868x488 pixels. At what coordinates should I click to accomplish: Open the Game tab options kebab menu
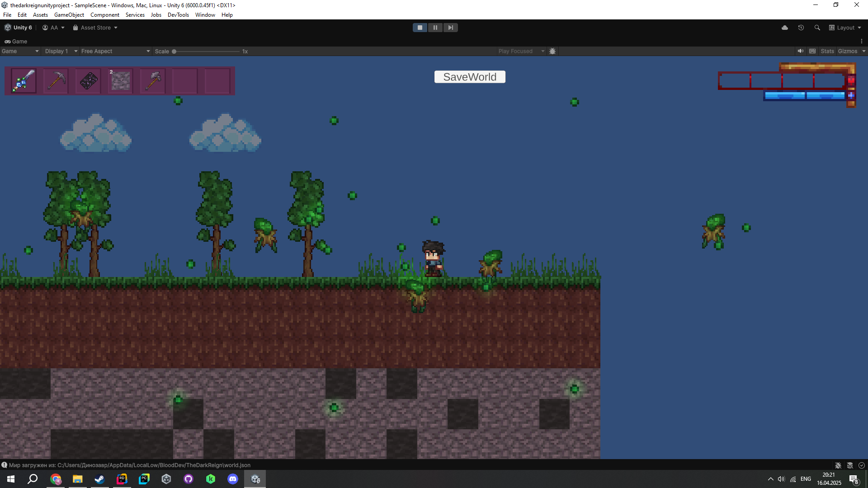coord(862,41)
